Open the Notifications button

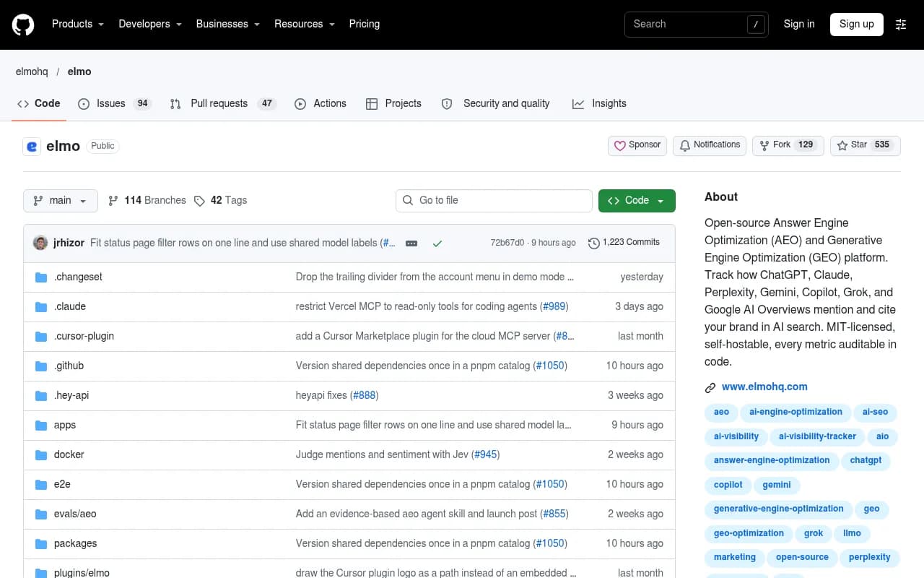[710, 145]
